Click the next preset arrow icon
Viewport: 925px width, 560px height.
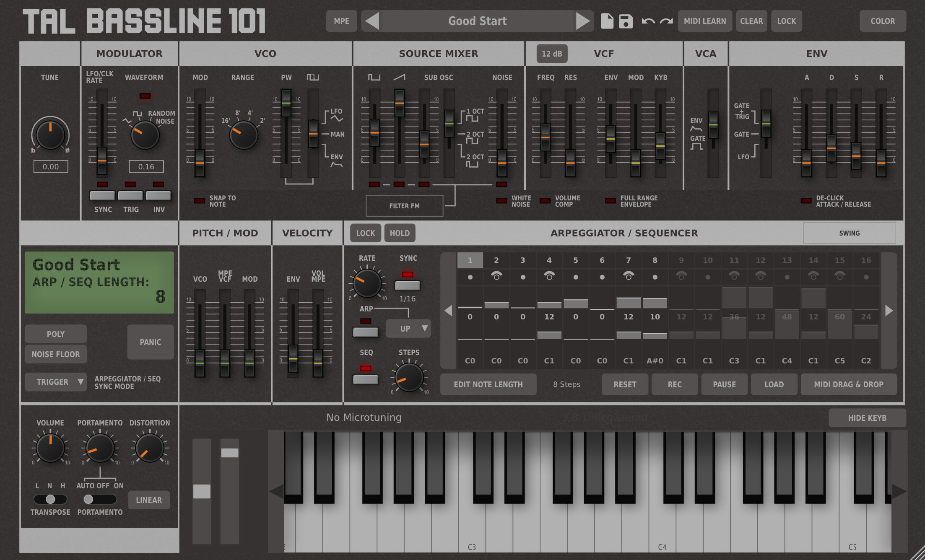(582, 21)
